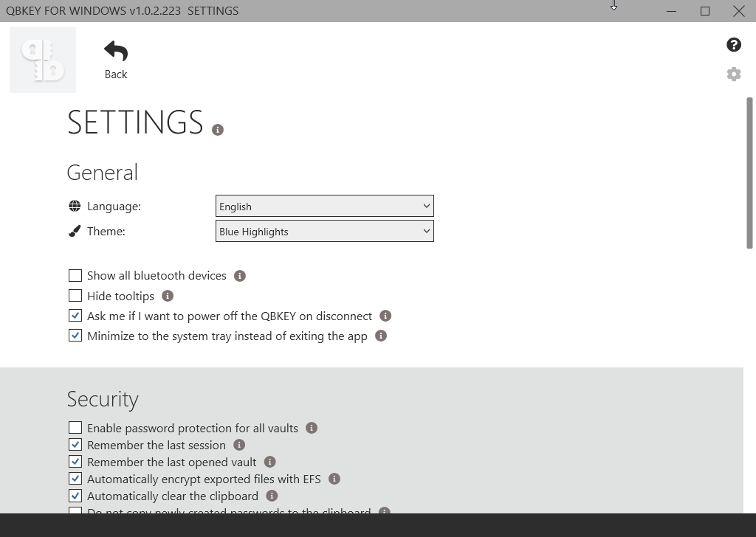
Task: Open the Theme dropdown showing Blue Highlights
Action: (x=325, y=231)
